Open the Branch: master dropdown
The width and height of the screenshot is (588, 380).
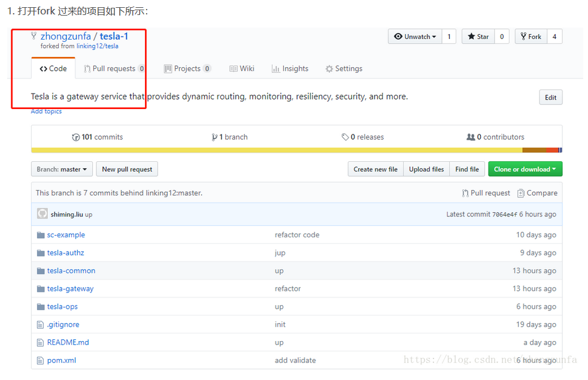62,170
